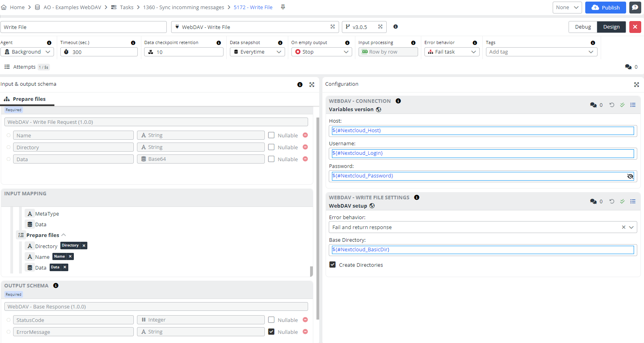The image size is (644, 343).
Task: Click the Base Directory input field
Action: click(482, 250)
